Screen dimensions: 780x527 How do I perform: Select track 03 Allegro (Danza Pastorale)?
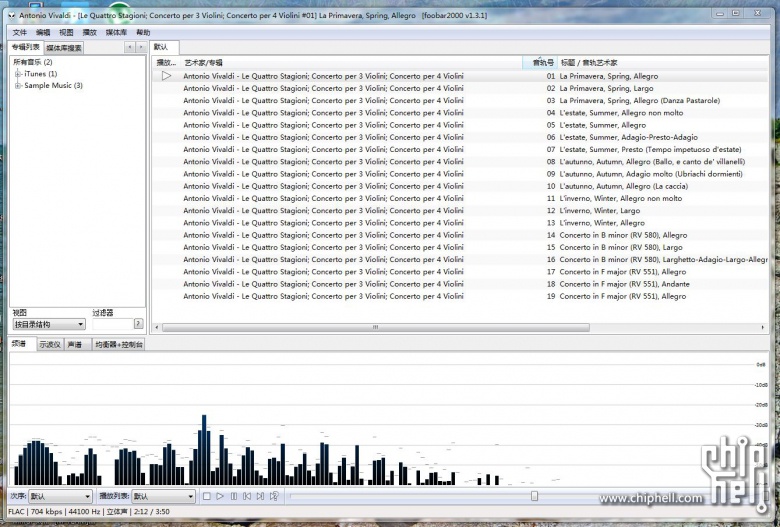point(461,101)
